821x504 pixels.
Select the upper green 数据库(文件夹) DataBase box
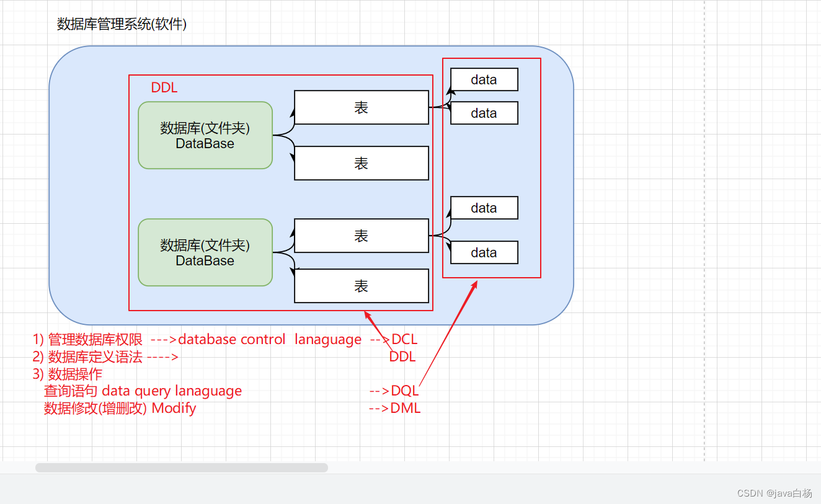[x=205, y=135]
